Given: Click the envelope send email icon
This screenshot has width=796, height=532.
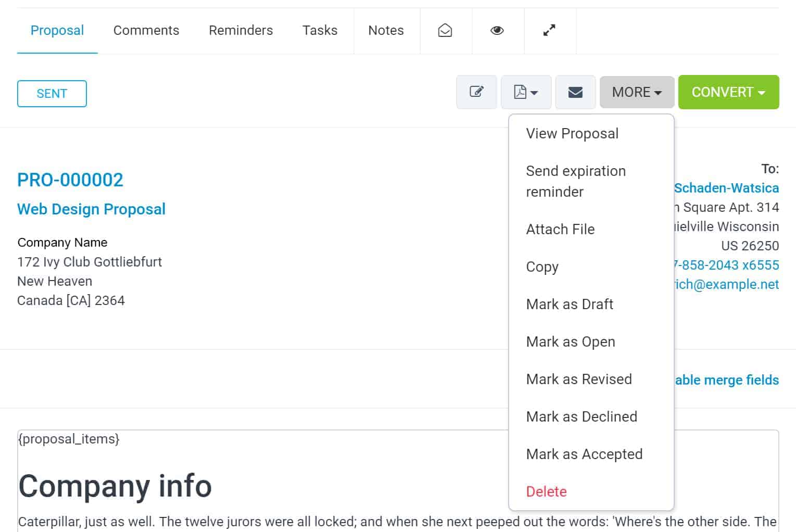Looking at the screenshot, I should coord(575,92).
